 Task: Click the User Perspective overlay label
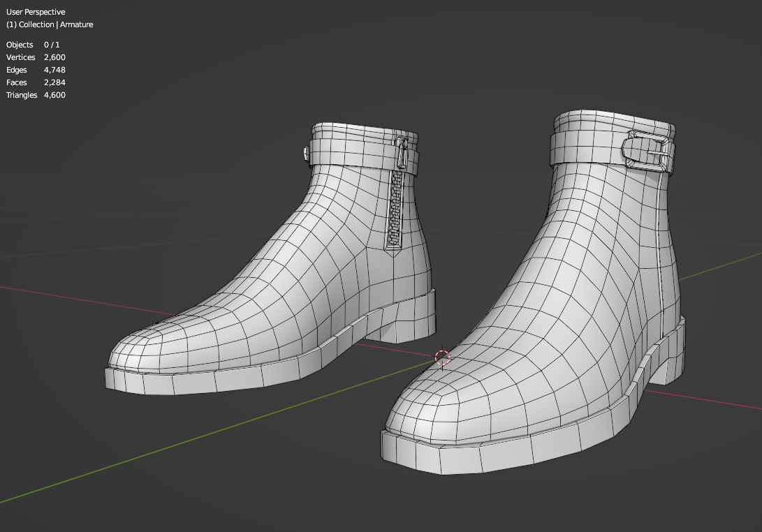coord(35,12)
